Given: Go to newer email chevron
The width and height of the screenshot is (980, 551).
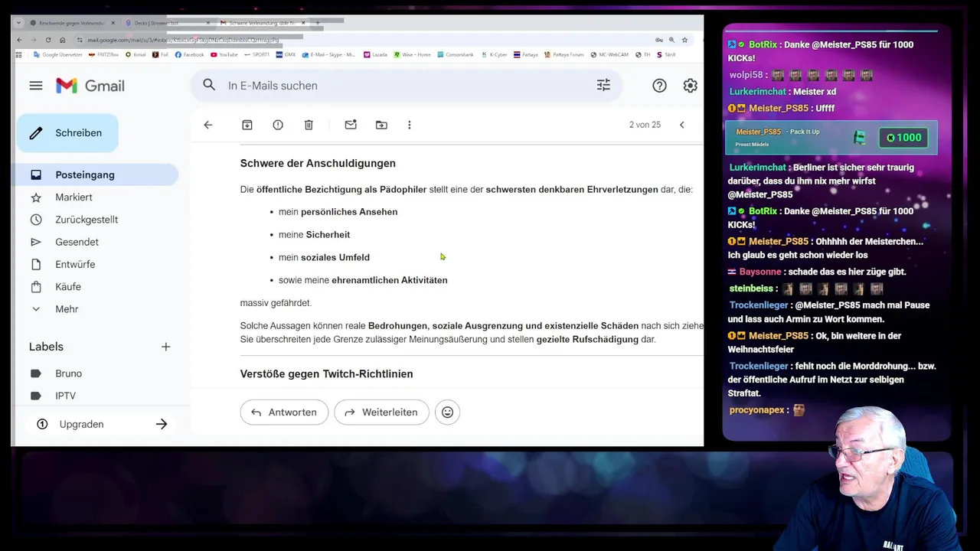Looking at the screenshot, I should pos(681,125).
